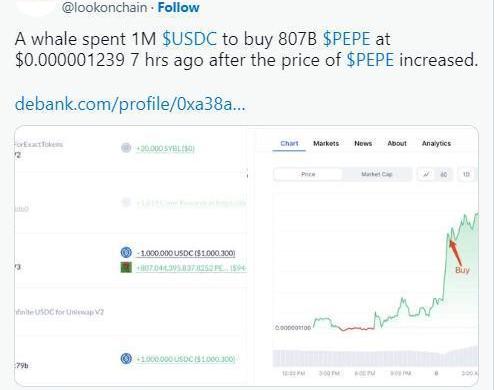
Task: Select the Price toggle option
Action: pyautogui.click(x=308, y=174)
